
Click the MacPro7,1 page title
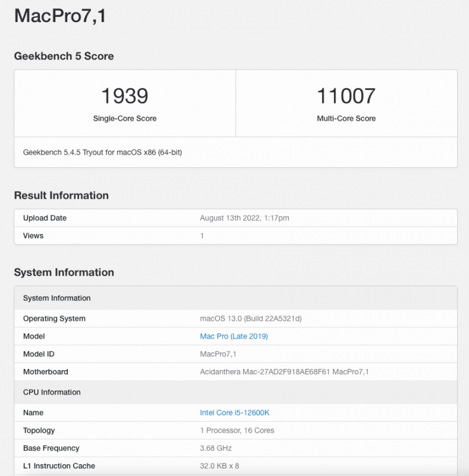point(60,16)
